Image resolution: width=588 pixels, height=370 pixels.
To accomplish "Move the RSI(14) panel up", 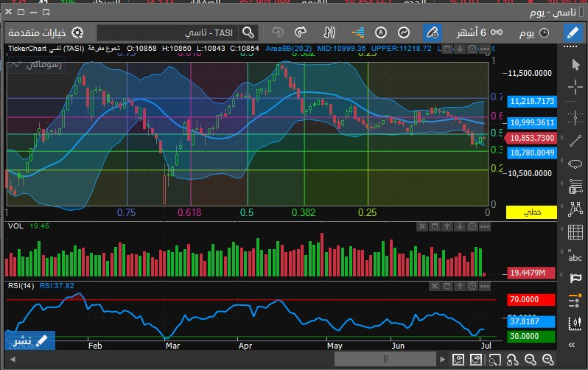I will point(460,286).
